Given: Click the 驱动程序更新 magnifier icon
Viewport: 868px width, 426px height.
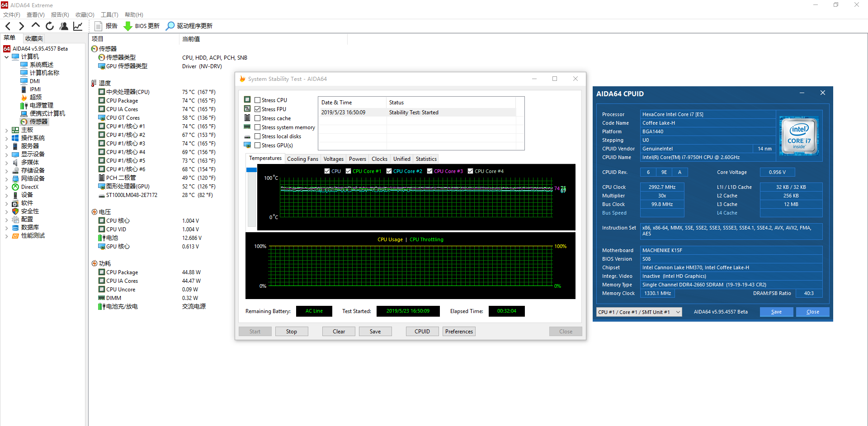Looking at the screenshot, I should (170, 26).
